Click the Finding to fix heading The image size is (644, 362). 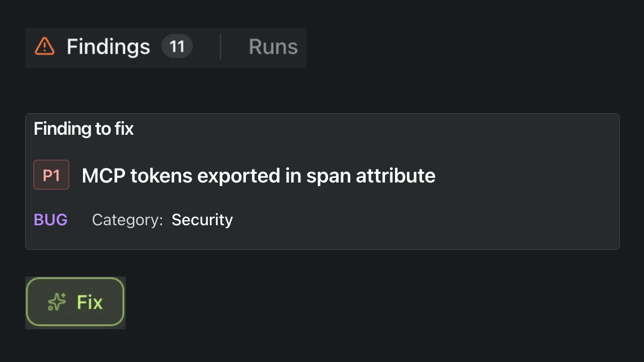pyautogui.click(x=84, y=129)
